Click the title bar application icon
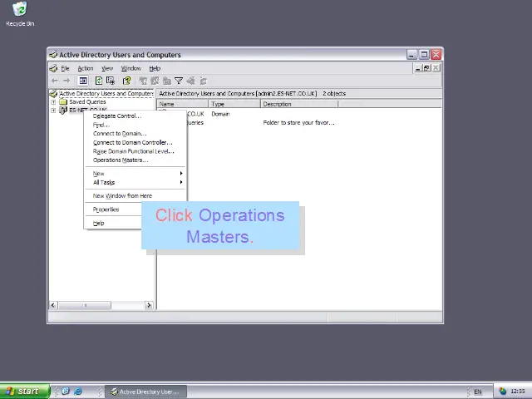Image resolution: width=532 pixels, height=399 pixels. click(53, 54)
